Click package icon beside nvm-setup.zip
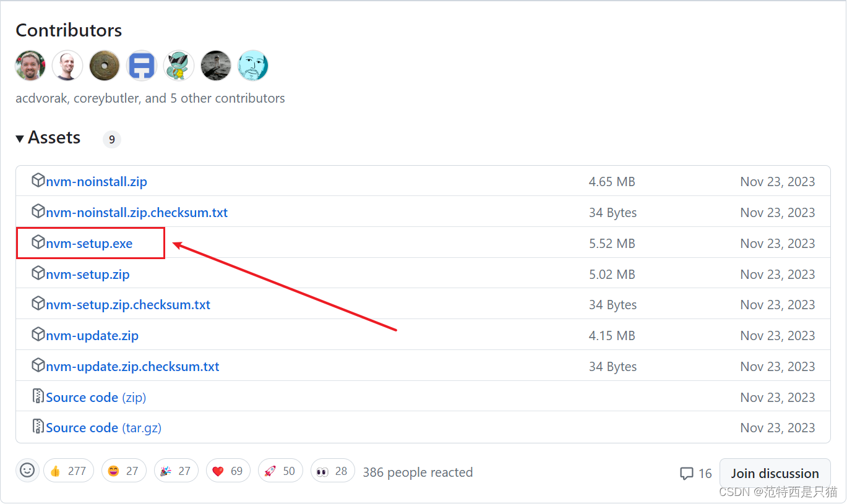The width and height of the screenshot is (847, 504). click(x=38, y=273)
